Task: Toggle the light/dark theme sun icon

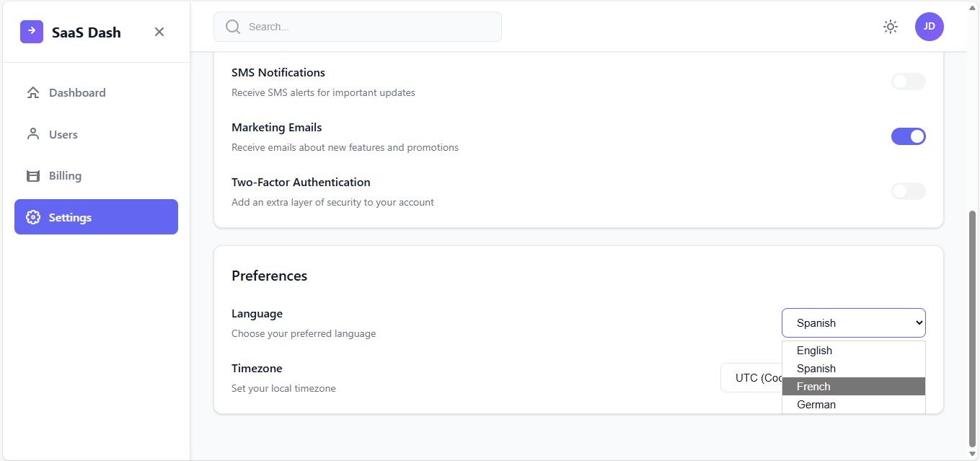Action: pos(891,27)
